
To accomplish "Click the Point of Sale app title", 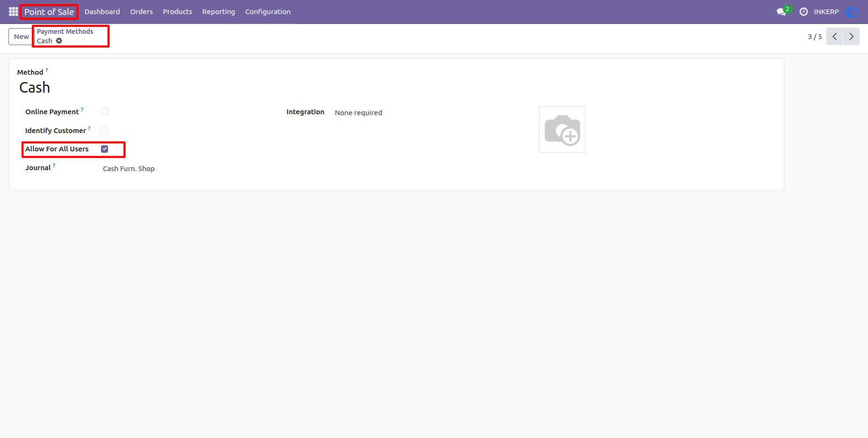I will 49,12.
